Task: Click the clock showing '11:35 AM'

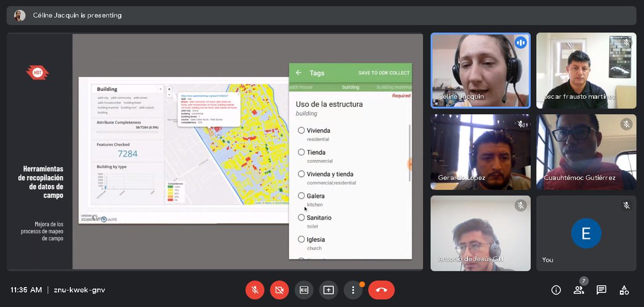Action: click(x=26, y=290)
